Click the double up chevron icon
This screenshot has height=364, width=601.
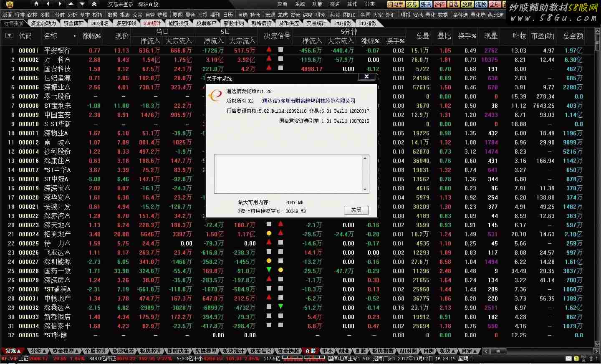(94, 4)
